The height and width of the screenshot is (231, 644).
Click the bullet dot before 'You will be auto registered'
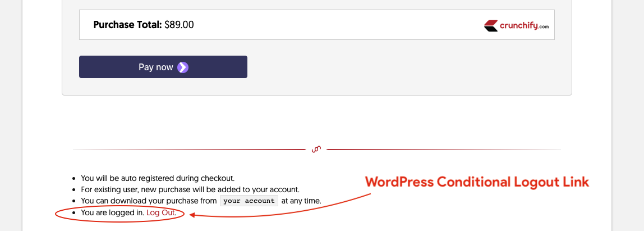pyautogui.click(x=74, y=179)
